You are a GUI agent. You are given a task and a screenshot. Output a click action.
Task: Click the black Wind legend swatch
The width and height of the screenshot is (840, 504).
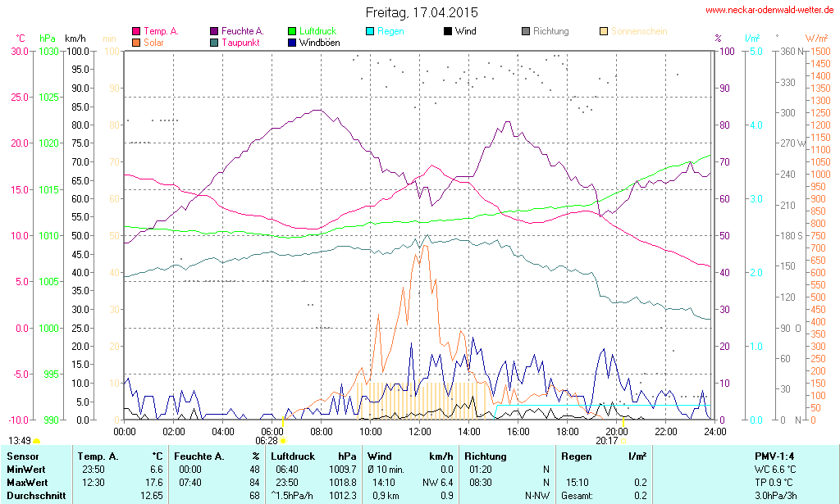click(x=447, y=32)
